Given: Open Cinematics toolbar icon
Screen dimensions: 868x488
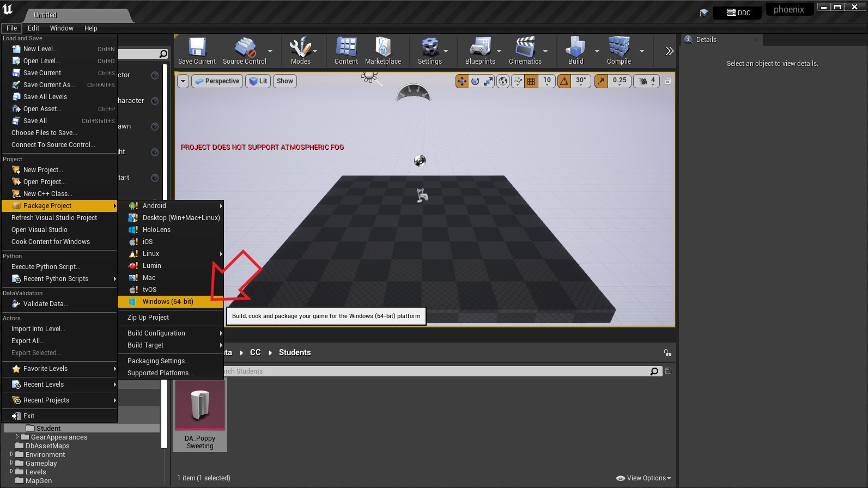Looking at the screenshot, I should (x=525, y=51).
